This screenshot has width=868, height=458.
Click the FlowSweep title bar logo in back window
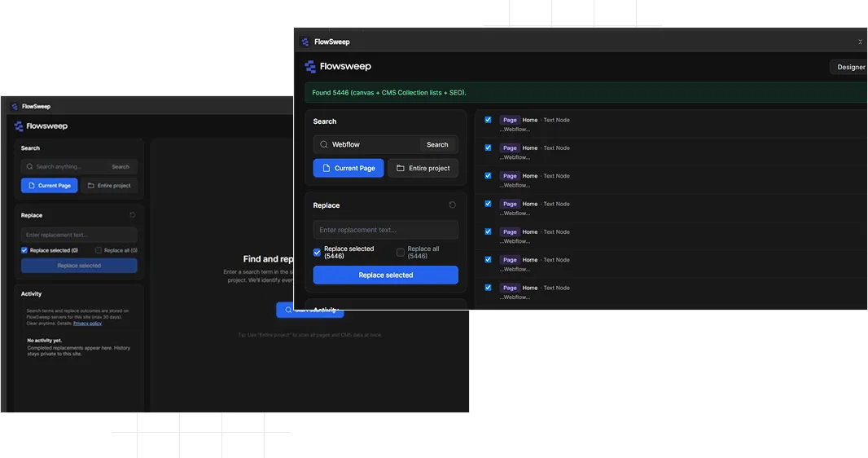(x=15, y=106)
